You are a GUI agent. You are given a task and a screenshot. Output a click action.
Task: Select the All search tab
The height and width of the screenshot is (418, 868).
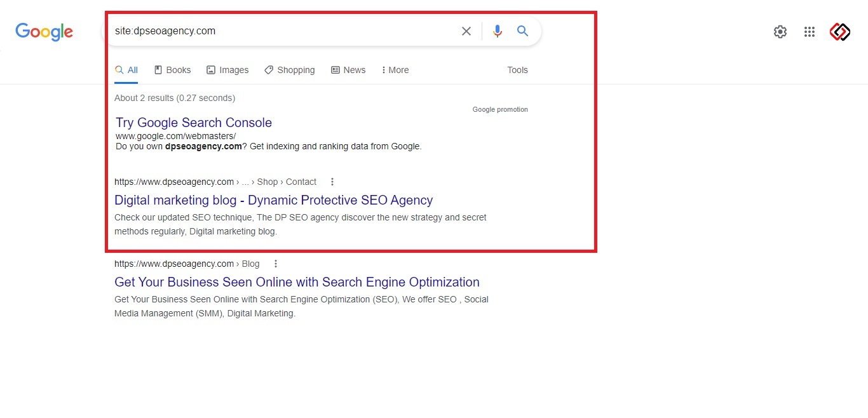click(x=126, y=70)
